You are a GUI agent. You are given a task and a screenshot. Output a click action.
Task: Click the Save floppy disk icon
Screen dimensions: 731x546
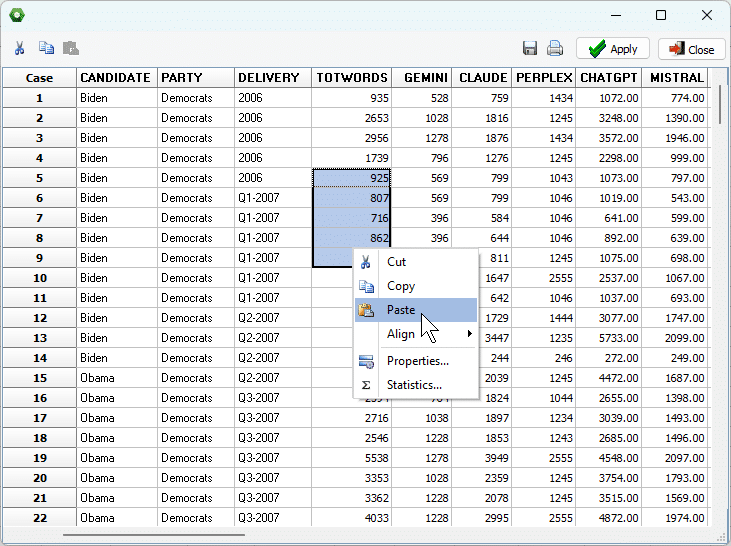(x=530, y=48)
